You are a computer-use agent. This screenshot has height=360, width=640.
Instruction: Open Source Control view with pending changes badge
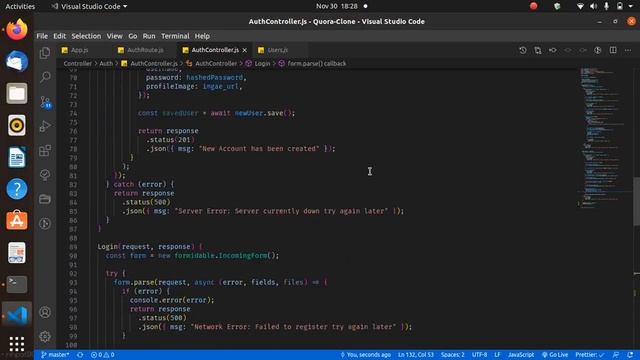click(45, 102)
